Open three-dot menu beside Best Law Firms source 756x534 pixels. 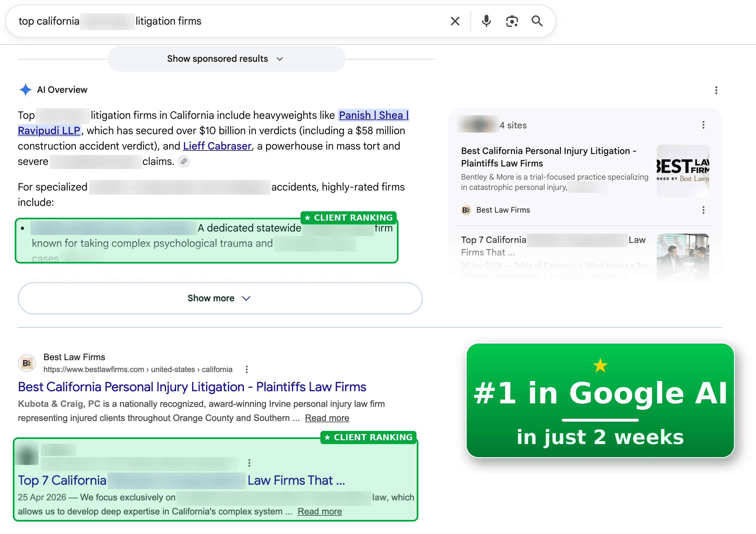tap(703, 210)
